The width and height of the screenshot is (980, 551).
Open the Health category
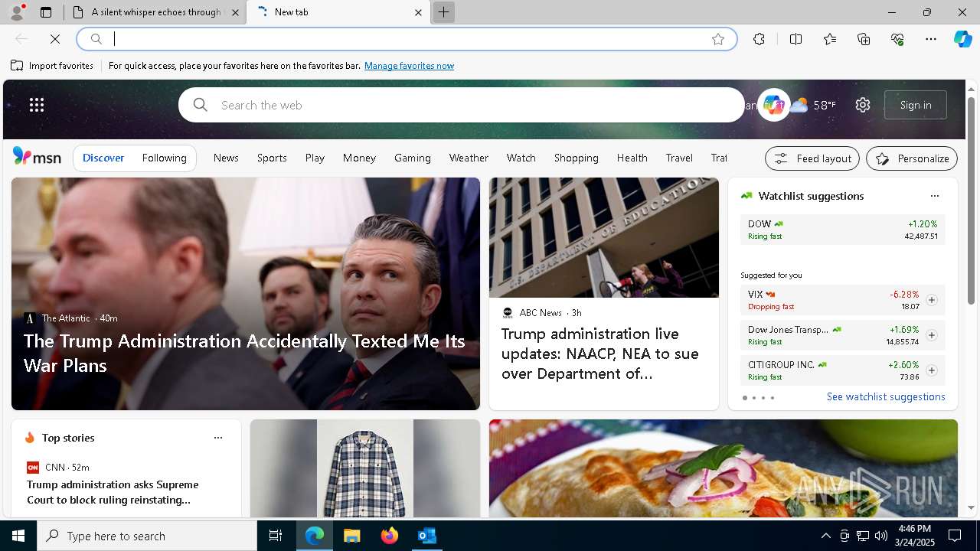pyautogui.click(x=632, y=158)
